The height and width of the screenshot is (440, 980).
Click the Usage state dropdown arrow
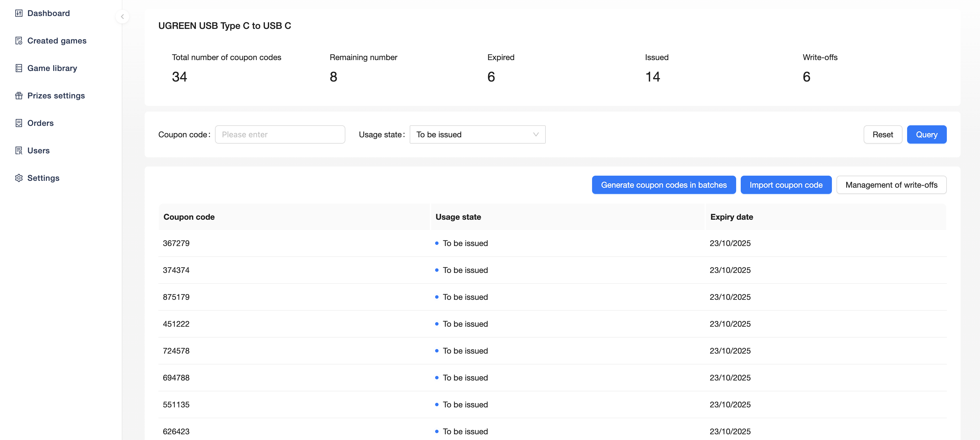(x=536, y=134)
